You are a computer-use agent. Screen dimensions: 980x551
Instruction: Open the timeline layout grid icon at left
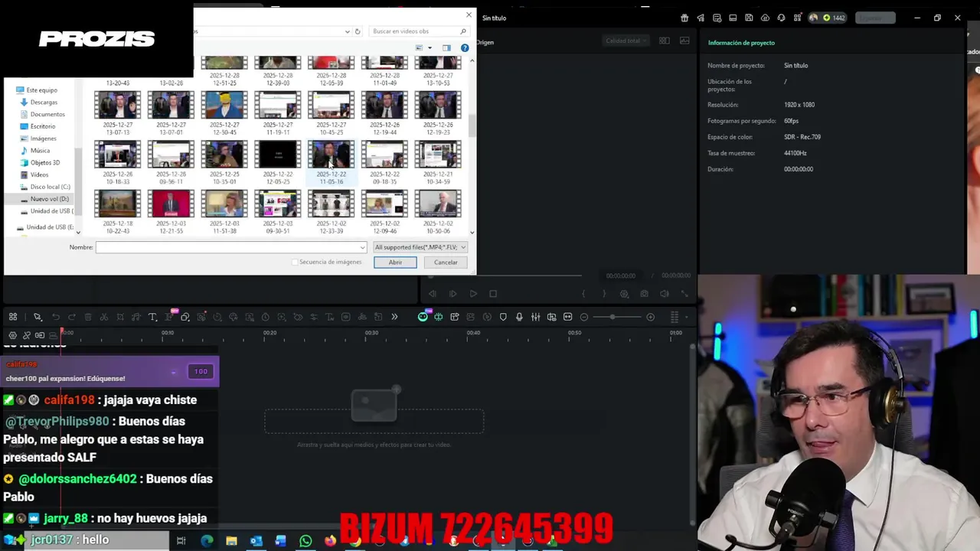click(x=13, y=317)
